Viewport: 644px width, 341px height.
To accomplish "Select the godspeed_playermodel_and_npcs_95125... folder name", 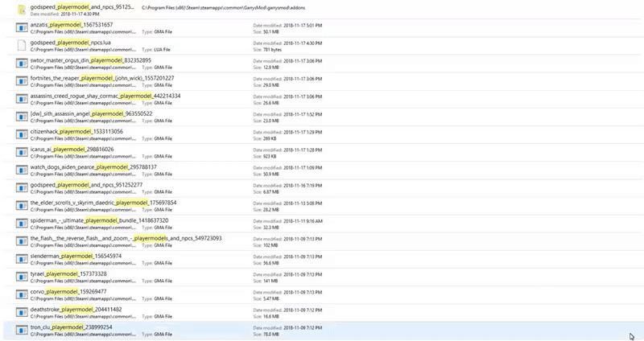I will [82, 7].
